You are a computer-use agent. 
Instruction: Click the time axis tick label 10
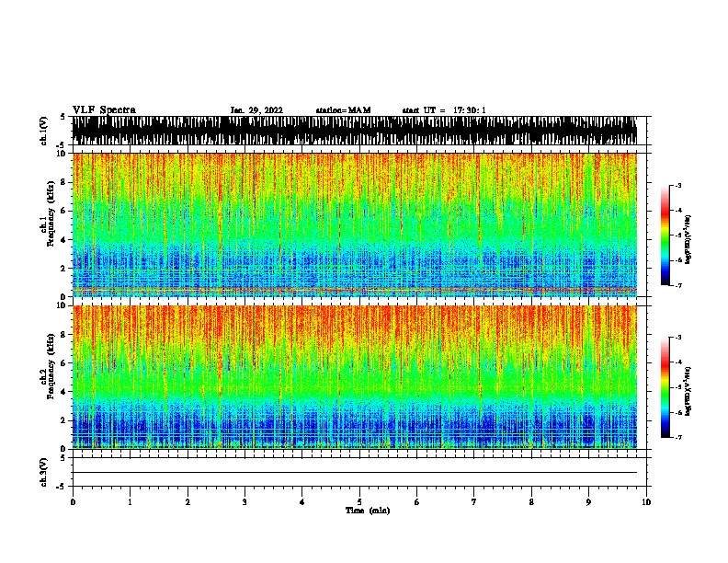pos(646,502)
